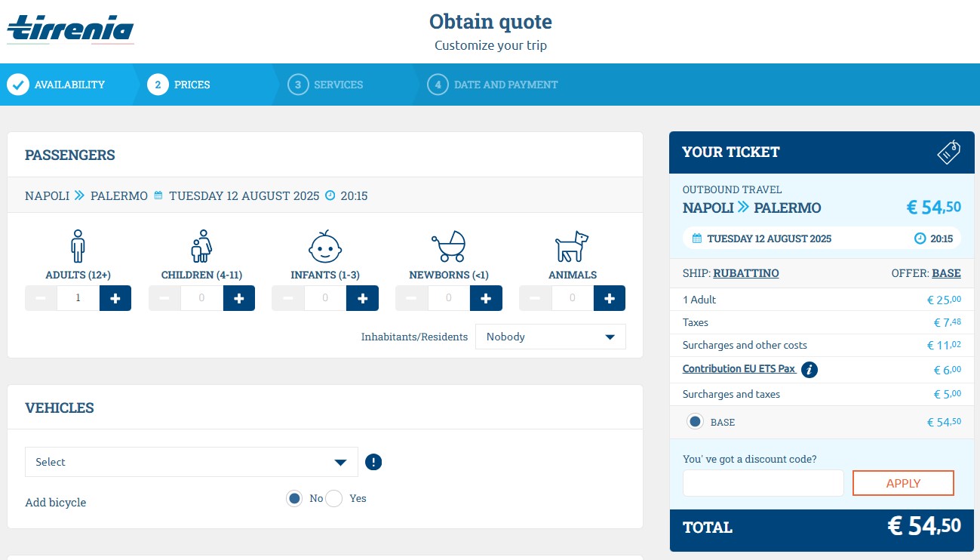Viewport: 980px width, 560px height.
Task: Apply the discount code
Action: coord(903,483)
